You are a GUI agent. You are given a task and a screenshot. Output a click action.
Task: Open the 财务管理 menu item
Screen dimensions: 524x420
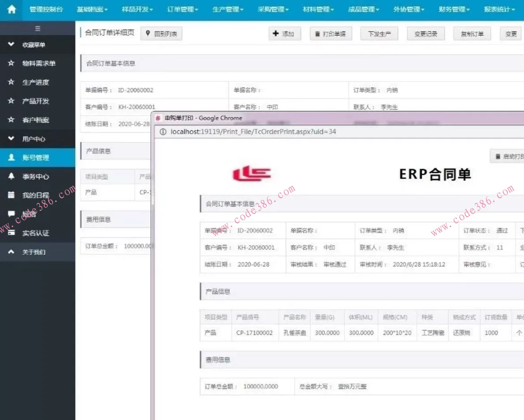[x=453, y=9]
